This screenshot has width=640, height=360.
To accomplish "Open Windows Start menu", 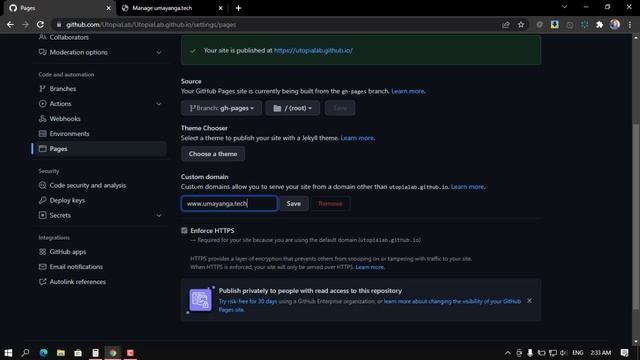I will pyautogui.click(x=8, y=353).
